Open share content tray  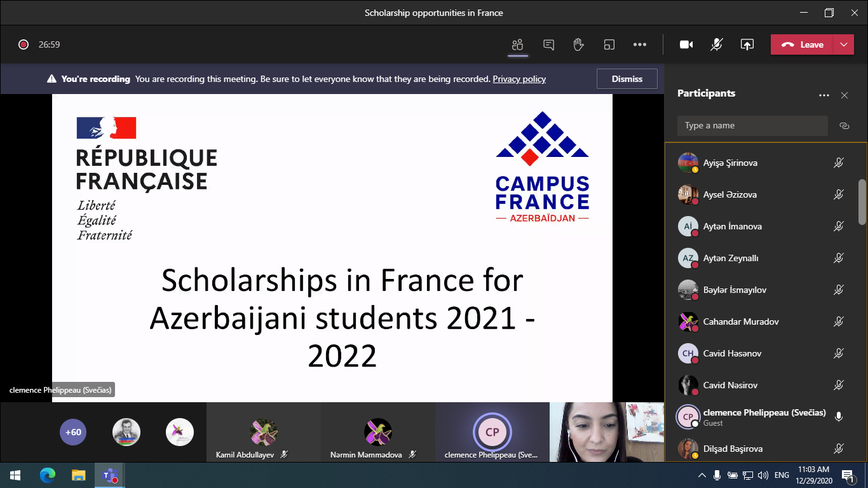pos(747,44)
